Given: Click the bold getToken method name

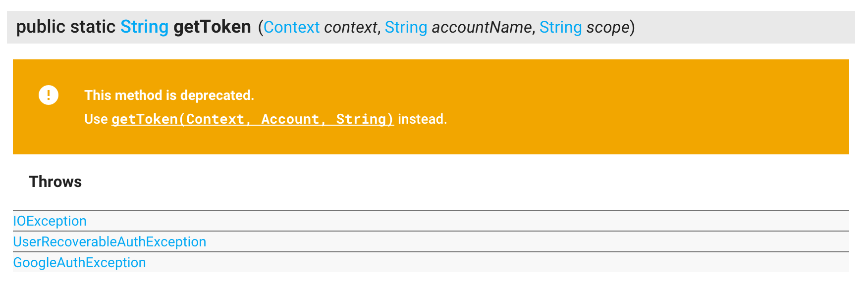Looking at the screenshot, I should pos(212,27).
